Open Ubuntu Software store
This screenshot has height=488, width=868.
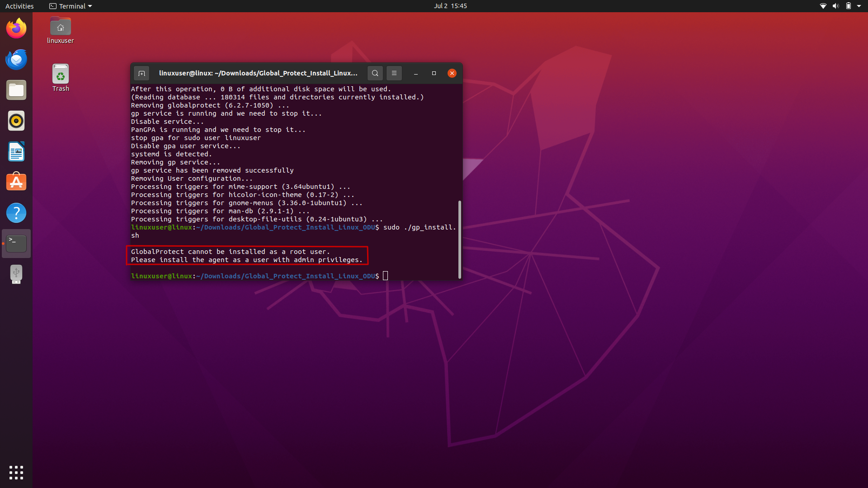pyautogui.click(x=16, y=182)
